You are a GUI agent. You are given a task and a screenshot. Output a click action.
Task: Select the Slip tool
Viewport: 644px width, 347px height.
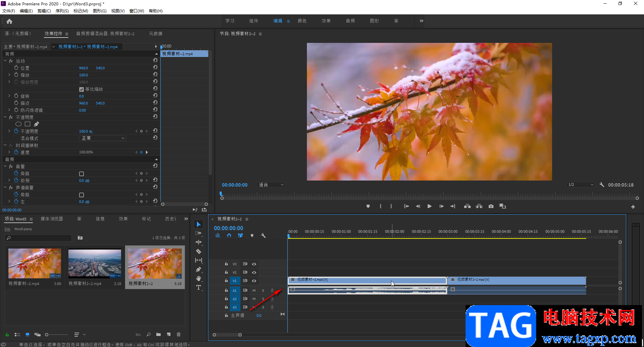coord(199,260)
